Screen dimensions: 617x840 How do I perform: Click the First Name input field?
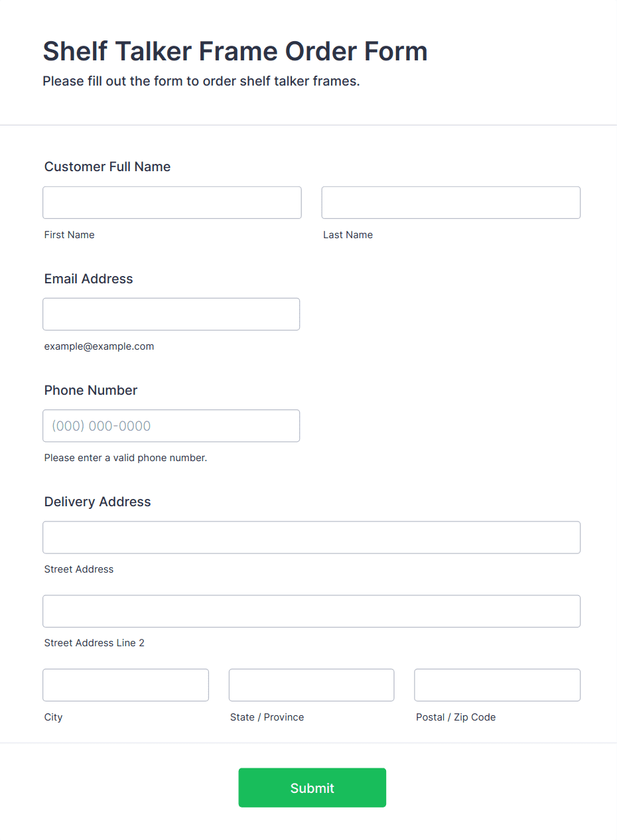pyautogui.click(x=172, y=202)
